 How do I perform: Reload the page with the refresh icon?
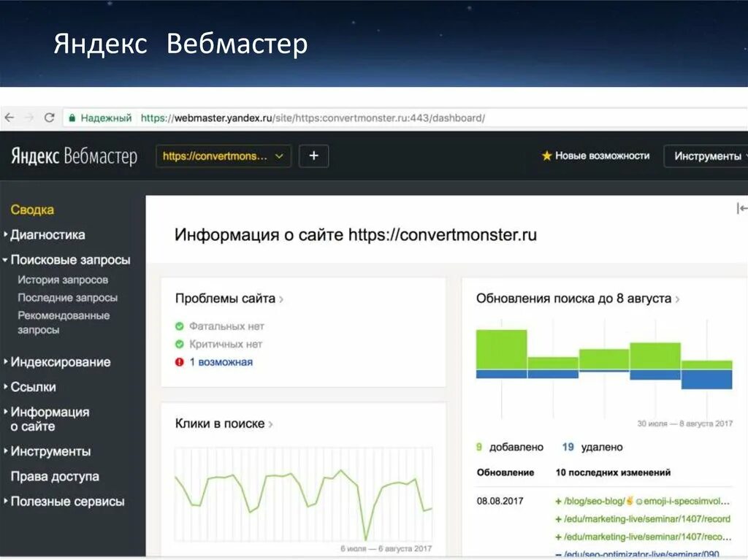pos(49,118)
